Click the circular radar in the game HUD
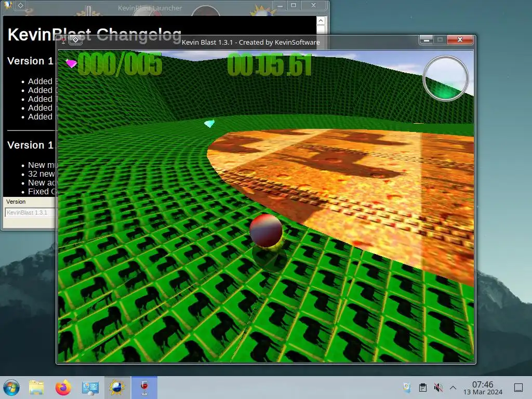 pyautogui.click(x=445, y=78)
